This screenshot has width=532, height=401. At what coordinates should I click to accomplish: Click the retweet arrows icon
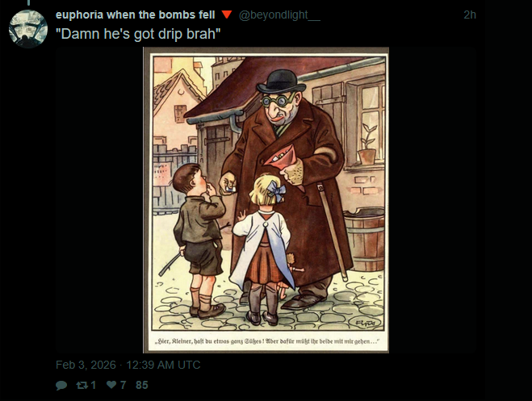(82, 385)
